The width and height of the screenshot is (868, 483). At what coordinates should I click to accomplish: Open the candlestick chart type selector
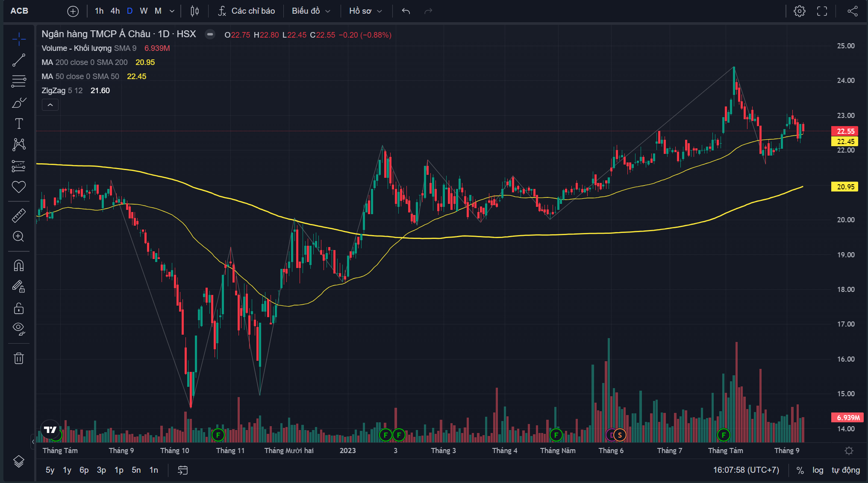194,11
